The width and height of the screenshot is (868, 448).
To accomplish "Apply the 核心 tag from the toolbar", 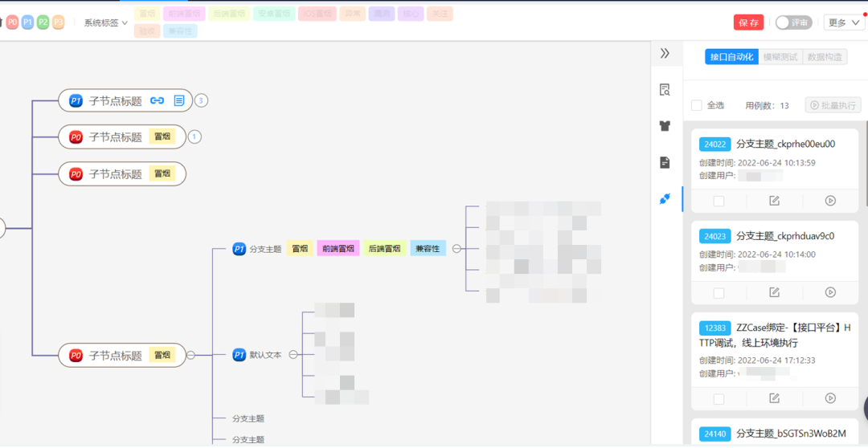I will point(411,14).
